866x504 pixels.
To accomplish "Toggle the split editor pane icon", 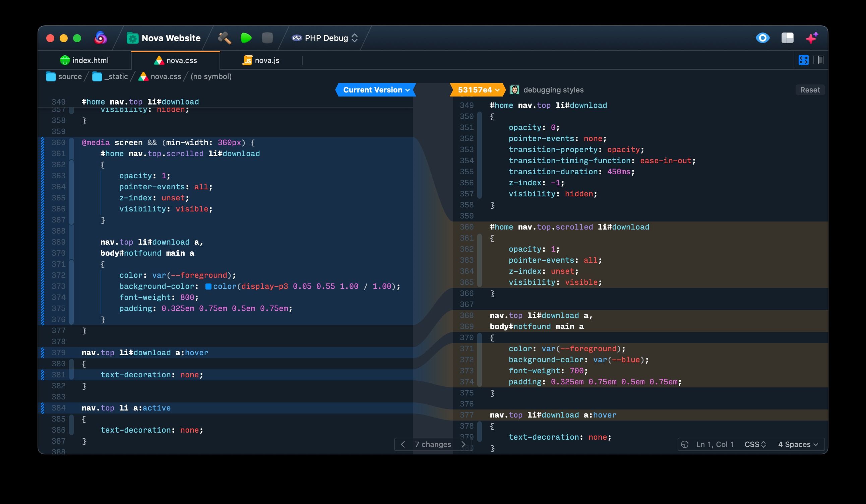I will pos(818,60).
